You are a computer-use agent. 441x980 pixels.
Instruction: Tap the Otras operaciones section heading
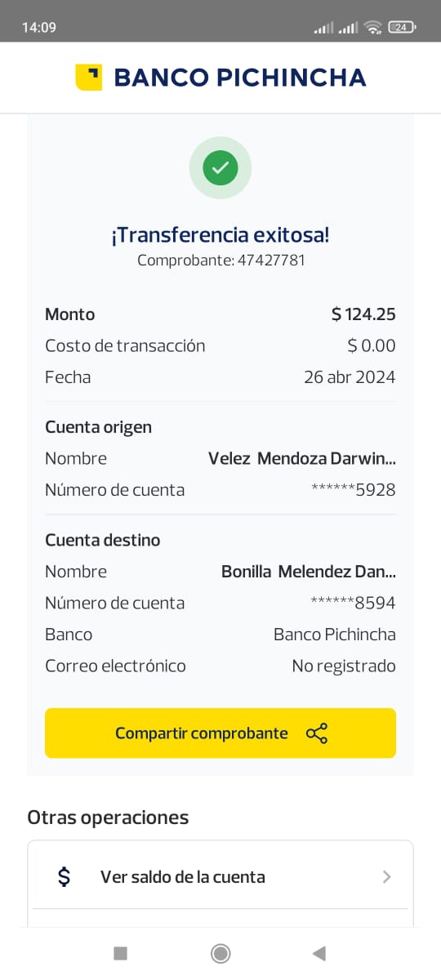108,817
